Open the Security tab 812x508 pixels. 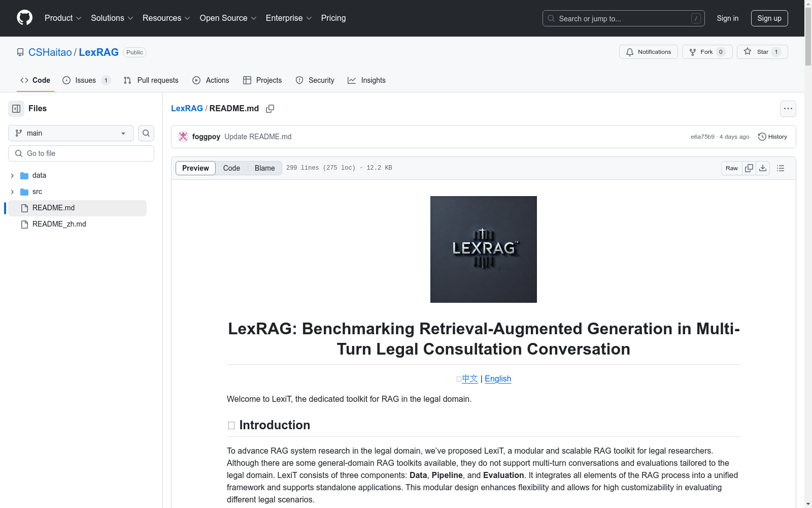(315, 80)
